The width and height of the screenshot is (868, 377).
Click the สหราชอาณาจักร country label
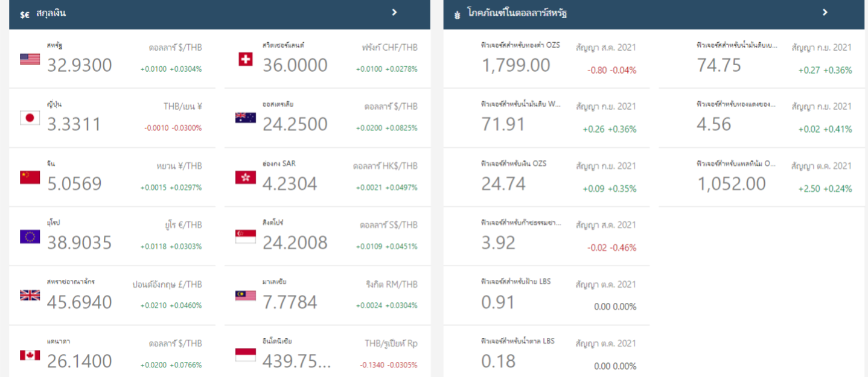point(71,282)
